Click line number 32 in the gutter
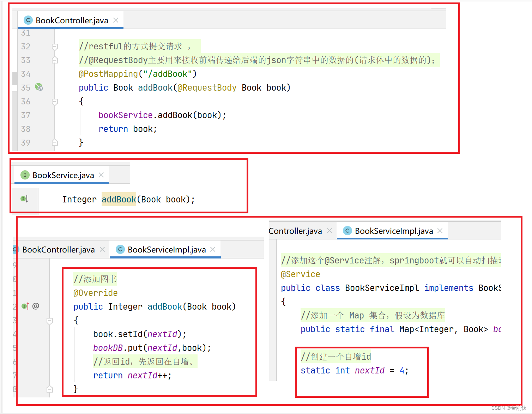 pos(26,46)
